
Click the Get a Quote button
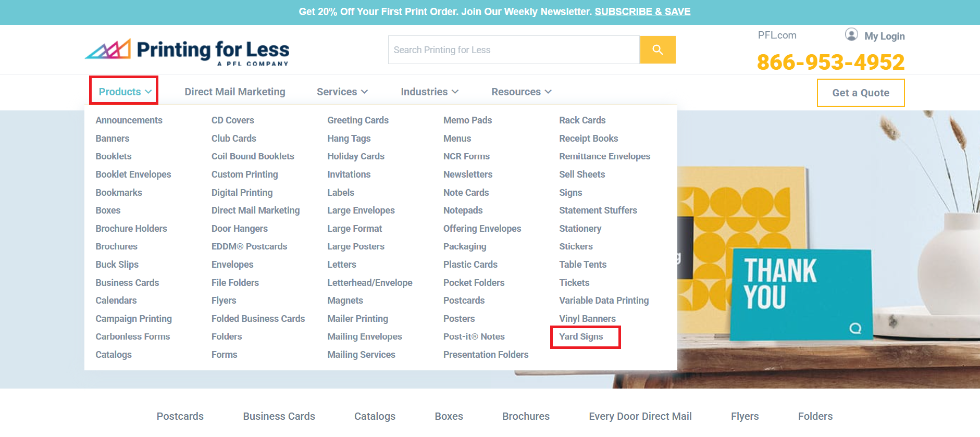(861, 93)
